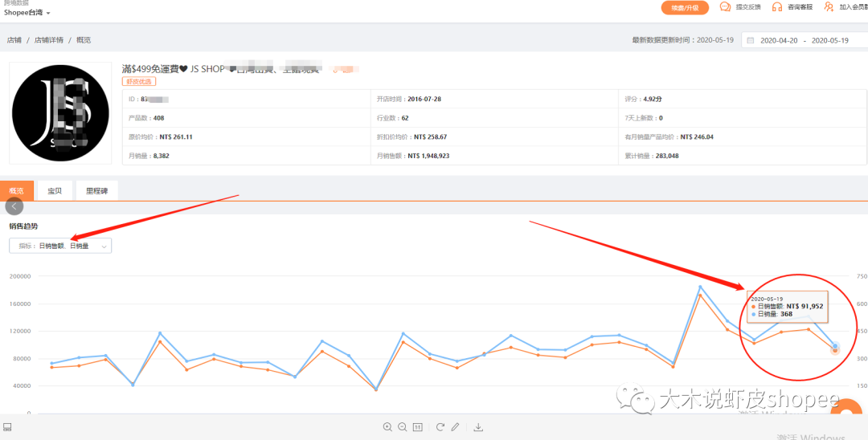Image resolution: width=868 pixels, height=440 pixels.
Task: Click the chart zoom-out magnifier icon
Action: (403, 426)
